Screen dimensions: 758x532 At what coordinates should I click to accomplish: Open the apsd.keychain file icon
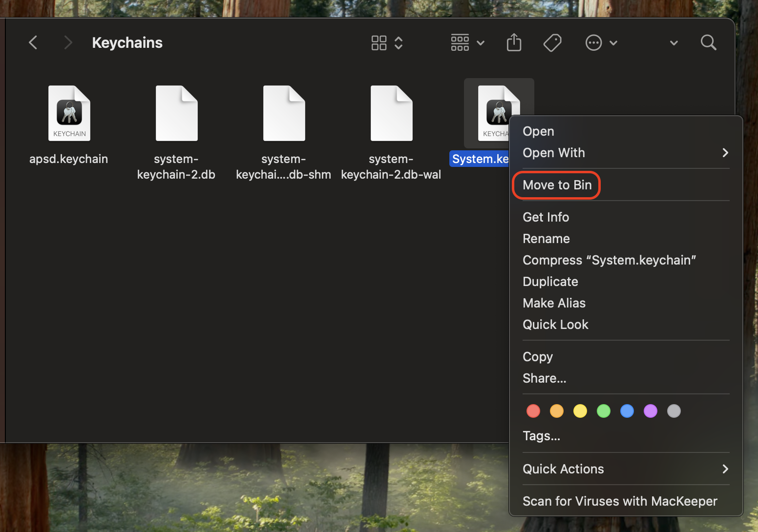click(x=69, y=113)
